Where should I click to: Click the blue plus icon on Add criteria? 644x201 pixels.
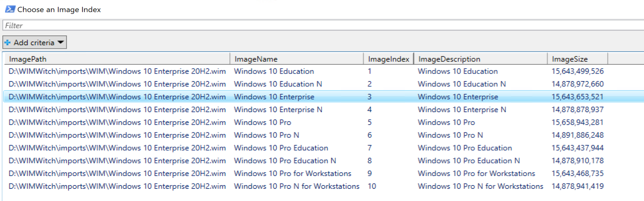click(x=7, y=43)
